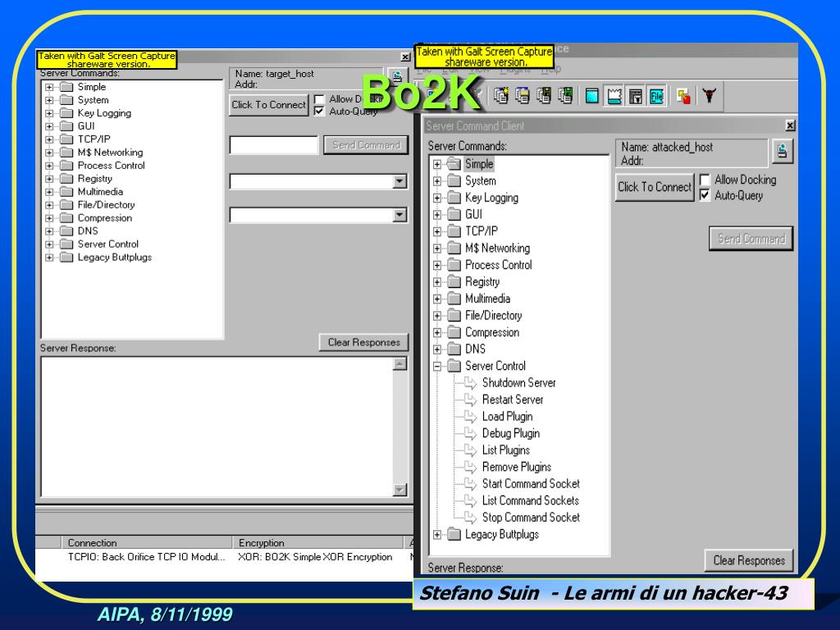This screenshot has width=840, height=630.
Task: Select 'List Command Sockets' in the command tree
Action: [531, 500]
